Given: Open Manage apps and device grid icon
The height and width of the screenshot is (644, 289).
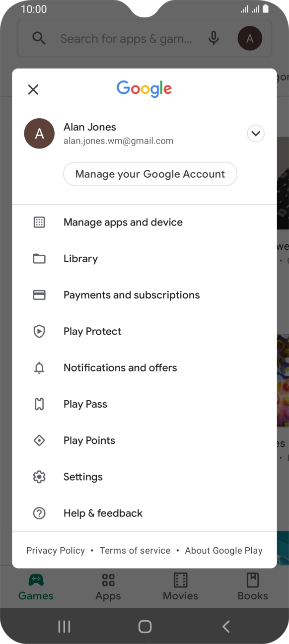Looking at the screenshot, I should (39, 222).
